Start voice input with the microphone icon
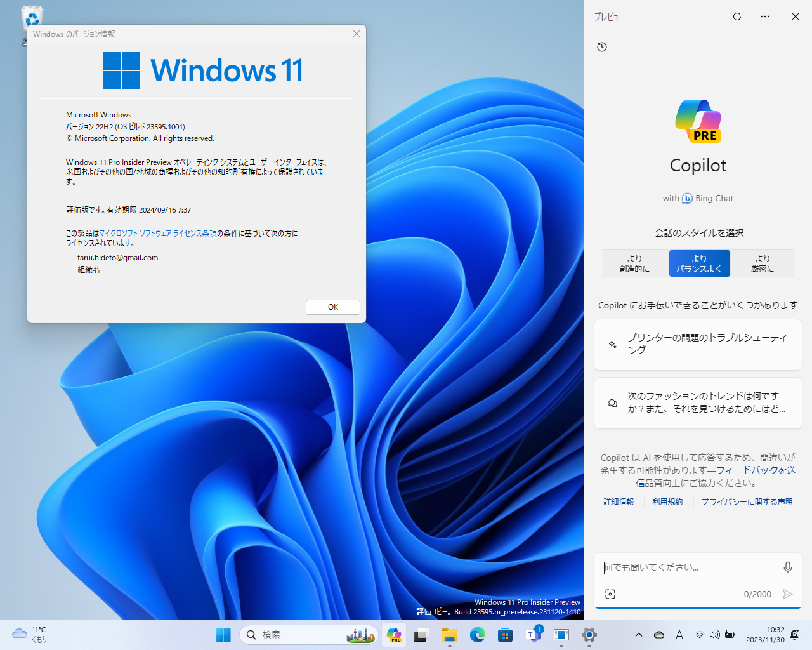The height and width of the screenshot is (650, 812). (x=787, y=567)
